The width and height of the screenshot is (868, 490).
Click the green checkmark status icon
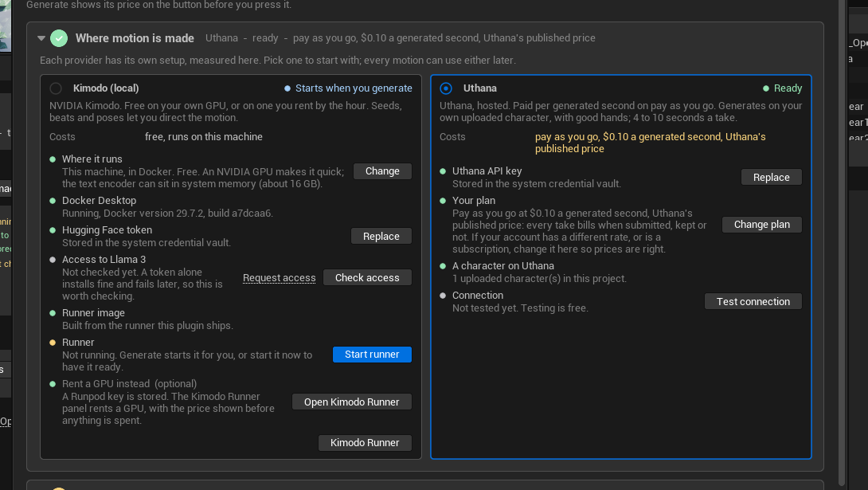click(x=59, y=38)
